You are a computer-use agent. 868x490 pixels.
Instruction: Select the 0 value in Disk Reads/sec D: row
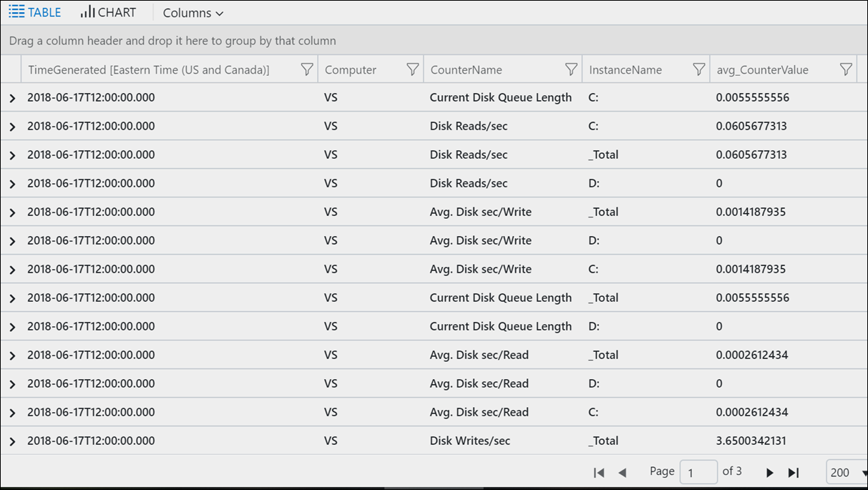719,183
